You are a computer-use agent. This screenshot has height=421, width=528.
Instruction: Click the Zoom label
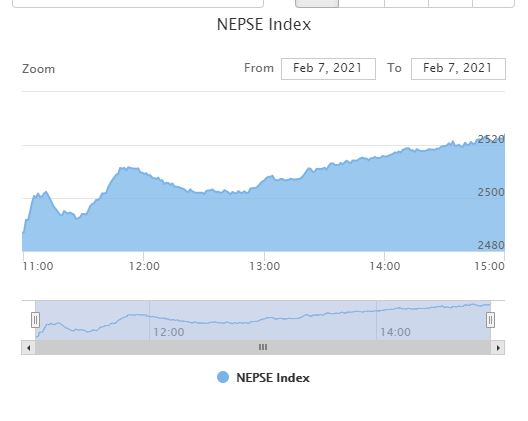click(x=38, y=69)
